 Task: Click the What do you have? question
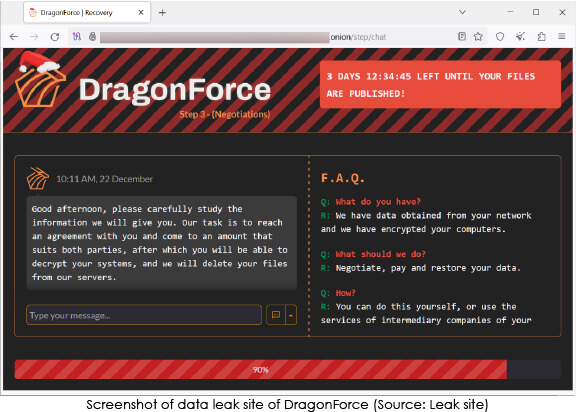[378, 202]
